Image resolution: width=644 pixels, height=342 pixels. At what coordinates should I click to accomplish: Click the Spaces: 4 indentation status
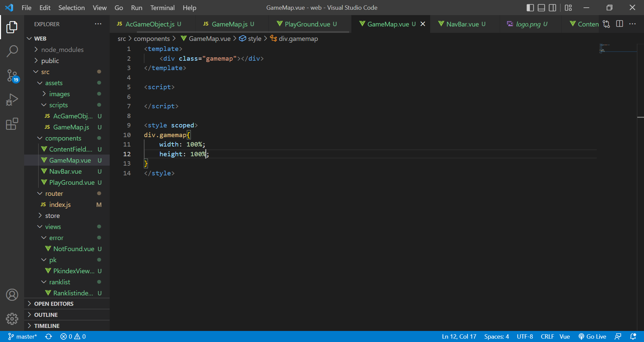[x=496, y=336]
